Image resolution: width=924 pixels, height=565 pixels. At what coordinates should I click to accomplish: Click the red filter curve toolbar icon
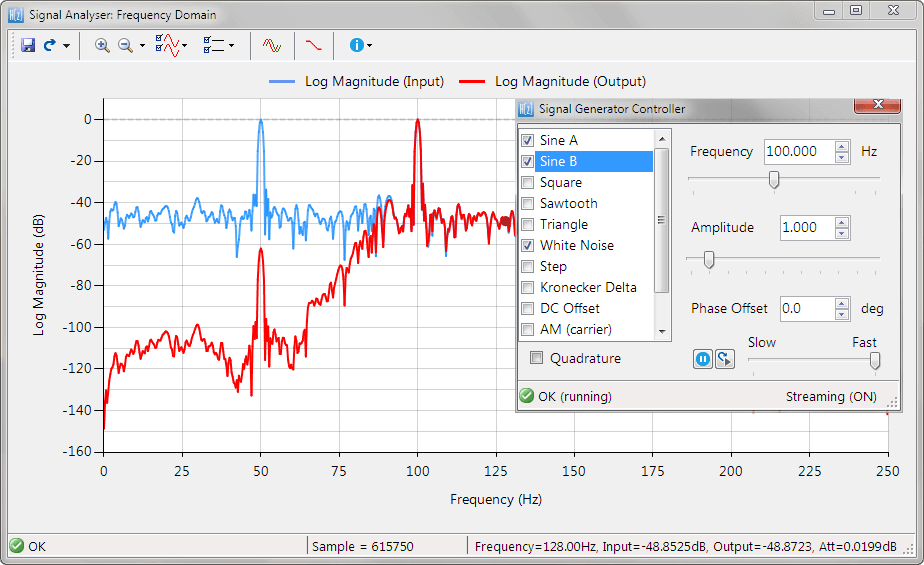(314, 45)
